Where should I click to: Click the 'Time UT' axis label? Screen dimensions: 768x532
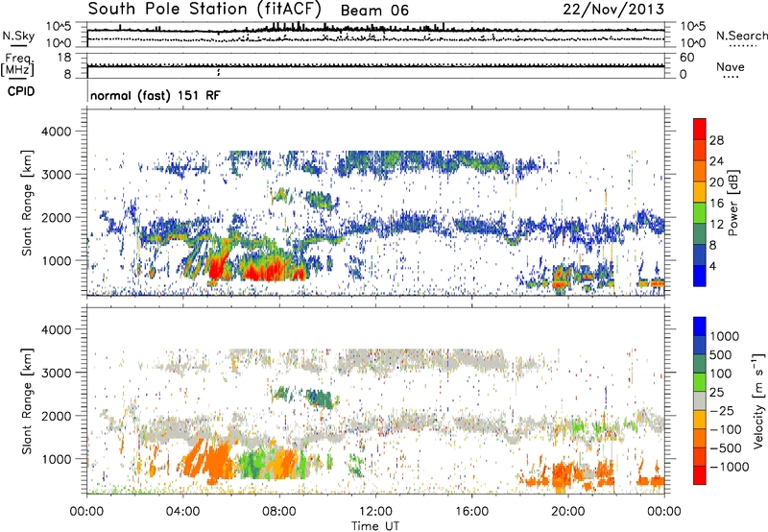tap(375, 525)
